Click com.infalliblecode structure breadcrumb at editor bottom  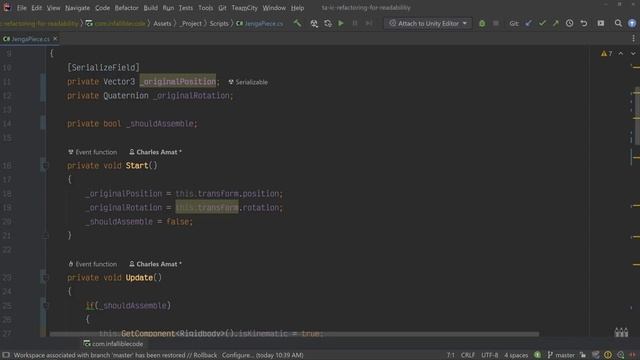113,344
